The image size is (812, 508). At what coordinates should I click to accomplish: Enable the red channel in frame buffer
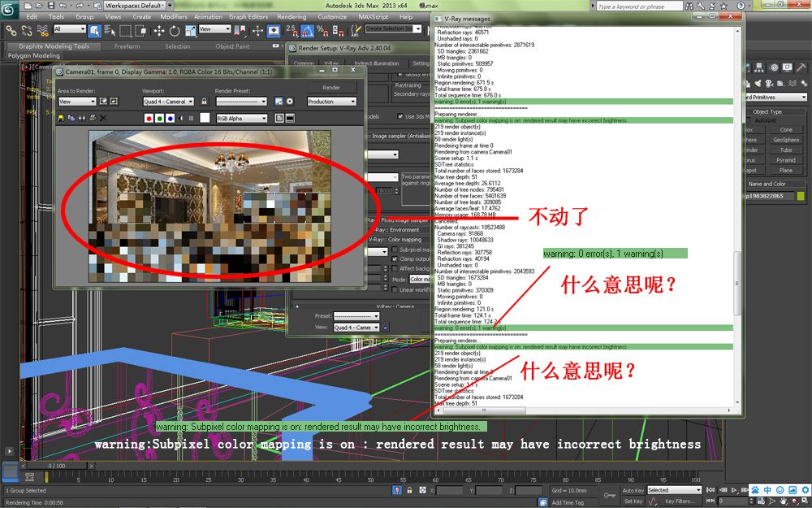click(x=149, y=118)
